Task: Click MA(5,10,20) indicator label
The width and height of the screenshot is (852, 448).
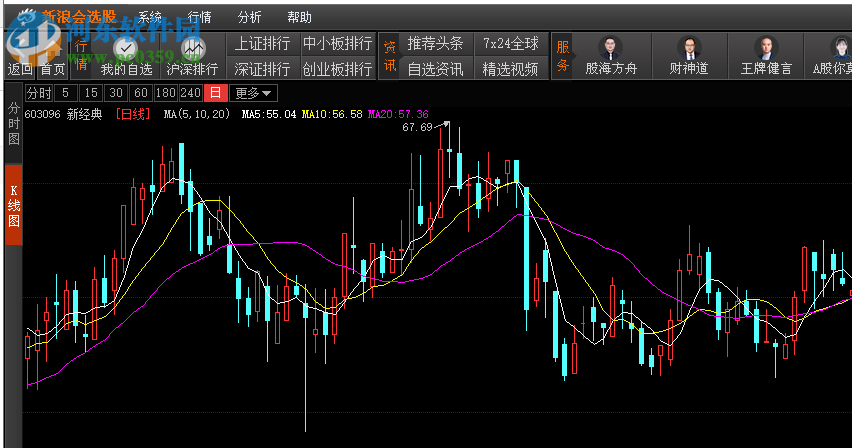Action: 197,114
